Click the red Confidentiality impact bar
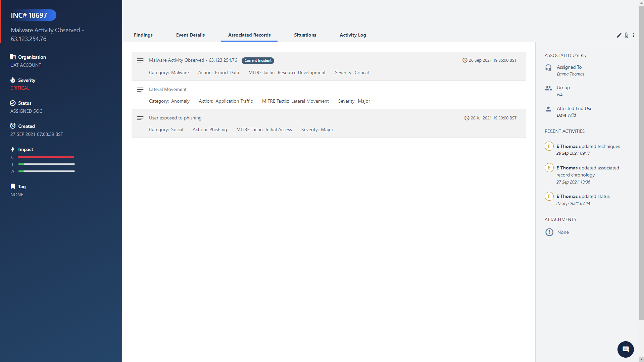Viewport: 644px width, 362px height. [x=46, y=157]
